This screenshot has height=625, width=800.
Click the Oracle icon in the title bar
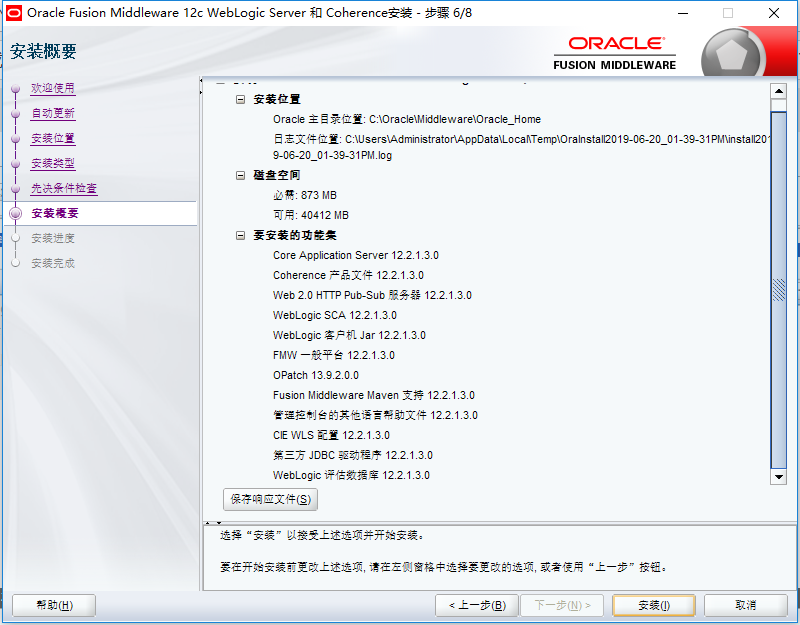[13, 12]
